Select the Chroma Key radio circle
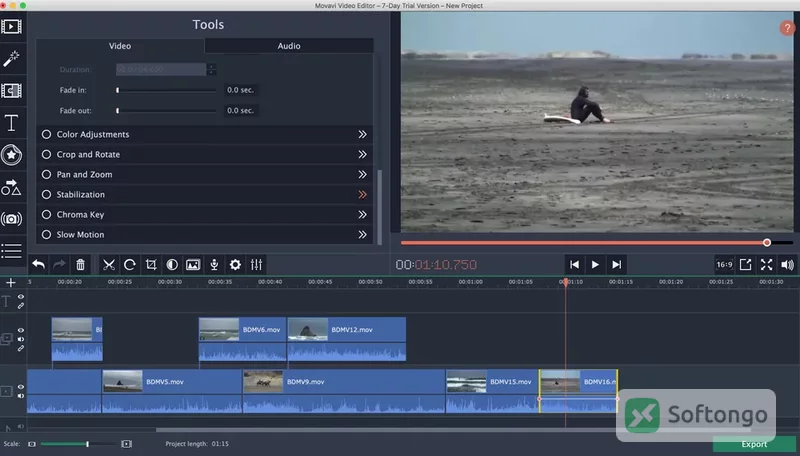The width and height of the screenshot is (800, 456). (46, 214)
